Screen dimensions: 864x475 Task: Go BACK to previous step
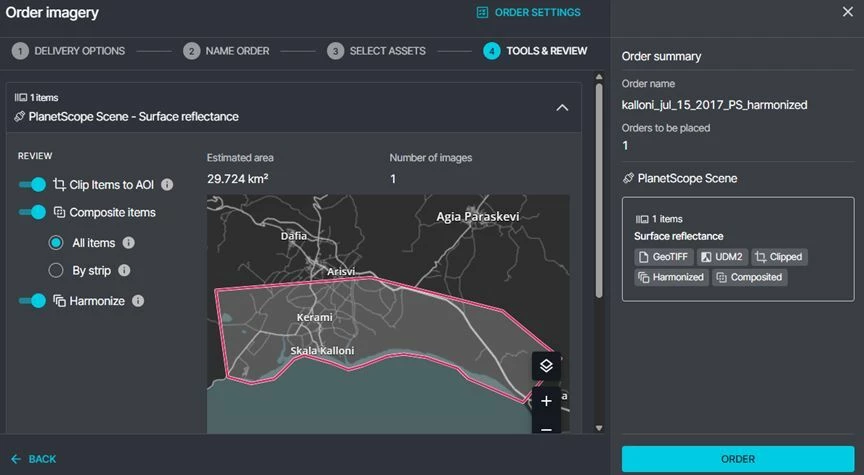34,459
